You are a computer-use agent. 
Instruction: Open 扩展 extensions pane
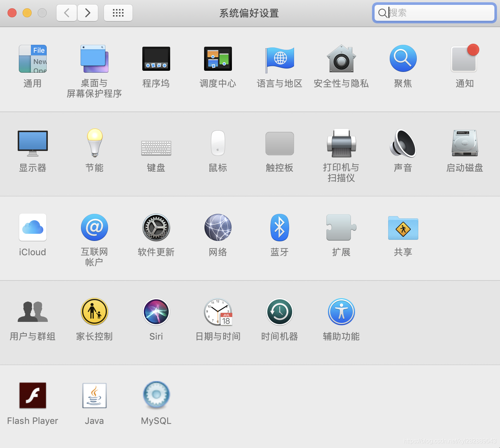click(341, 227)
